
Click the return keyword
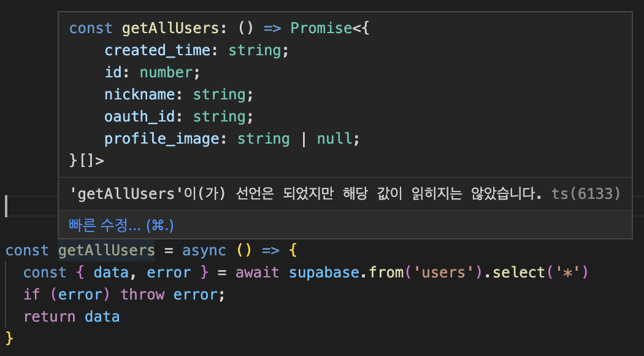(49, 317)
